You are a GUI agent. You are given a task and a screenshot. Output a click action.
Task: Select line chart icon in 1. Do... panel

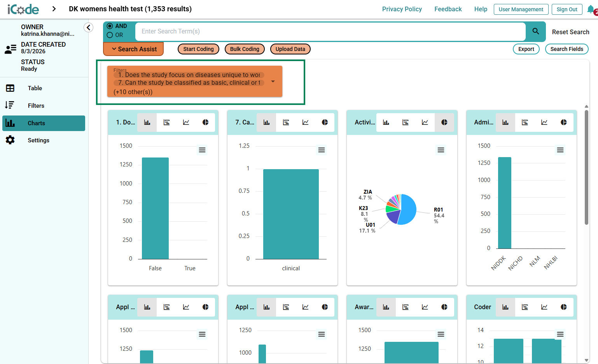coord(186,122)
